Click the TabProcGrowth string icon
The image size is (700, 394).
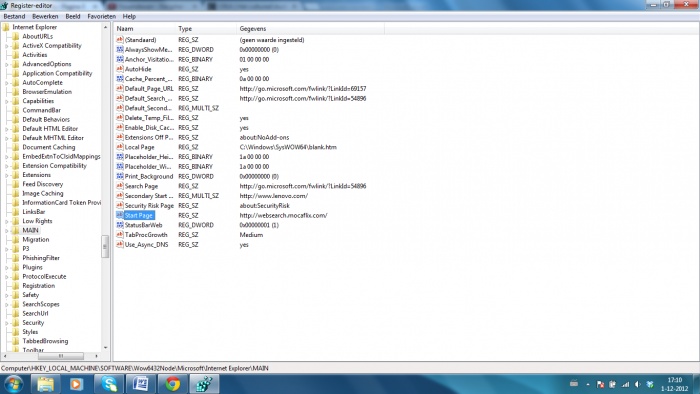pos(120,235)
